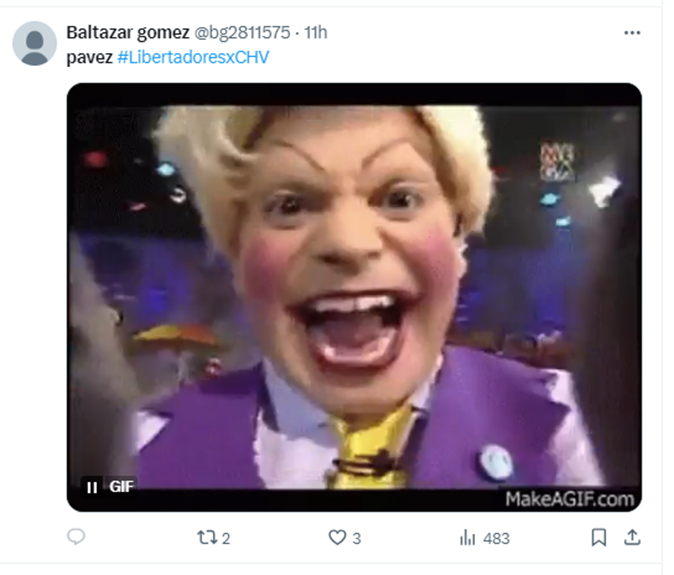Open the three-dot More options menu
Image resolution: width=674 pixels, height=575 pixels.
click(x=631, y=33)
